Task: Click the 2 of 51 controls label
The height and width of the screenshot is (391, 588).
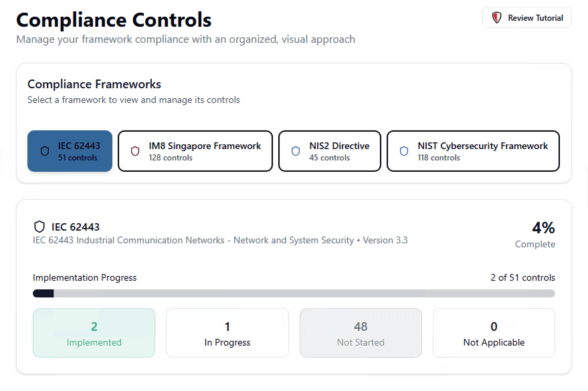Action: coord(522,277)
